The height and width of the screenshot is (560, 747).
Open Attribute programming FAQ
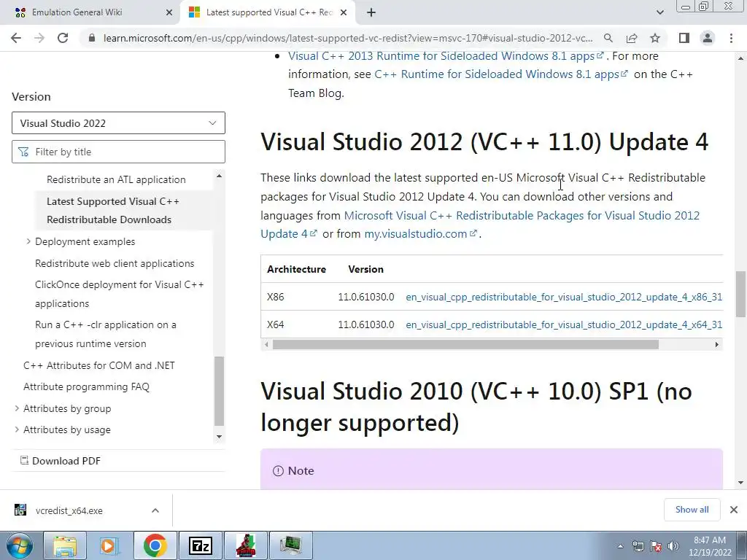pos(86,386)
